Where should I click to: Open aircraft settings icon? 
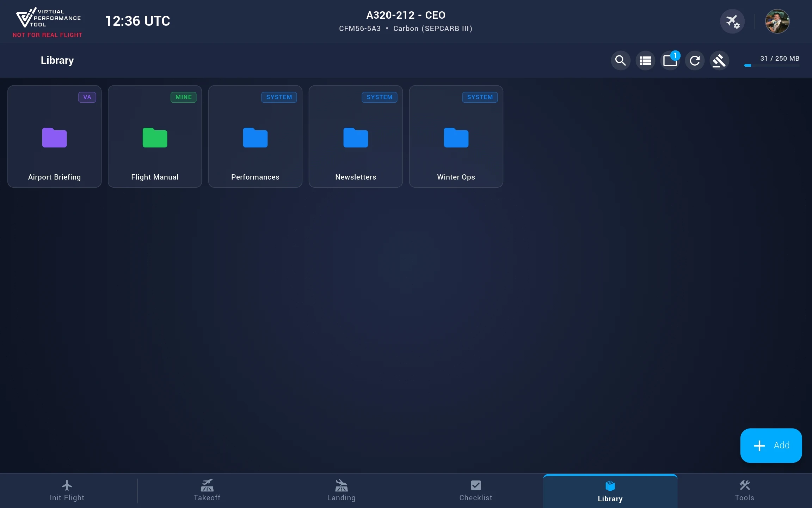click(732, 21)
